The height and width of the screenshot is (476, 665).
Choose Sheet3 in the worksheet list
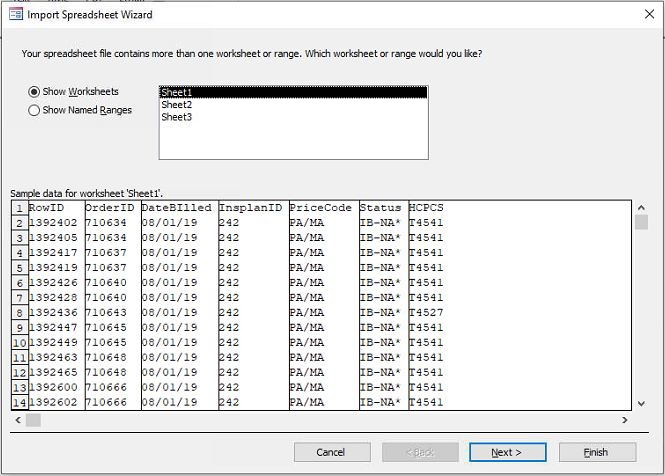pyautogui.click(x=177, y=117)
